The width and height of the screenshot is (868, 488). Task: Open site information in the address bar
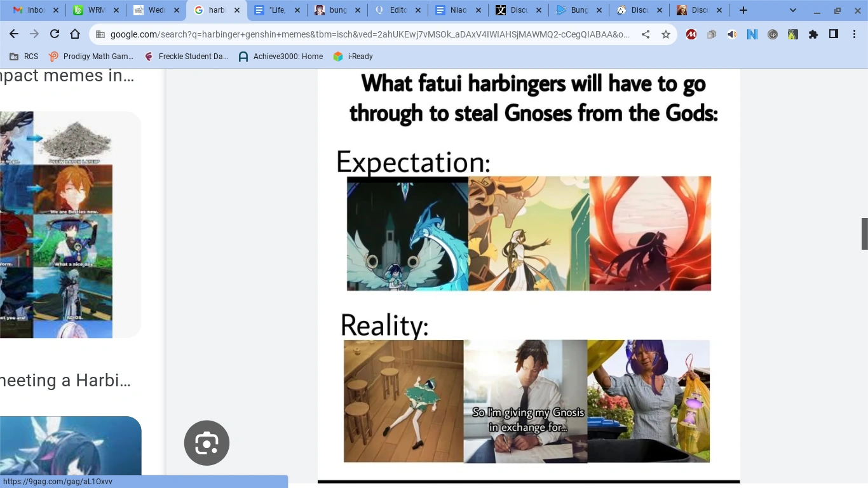click(x=98, y=34)
